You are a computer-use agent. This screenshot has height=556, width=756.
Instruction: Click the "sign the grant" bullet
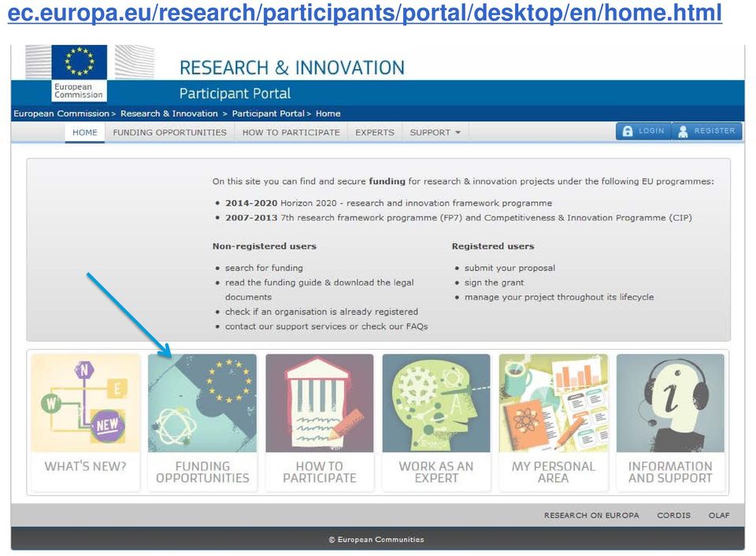point(495,283)
